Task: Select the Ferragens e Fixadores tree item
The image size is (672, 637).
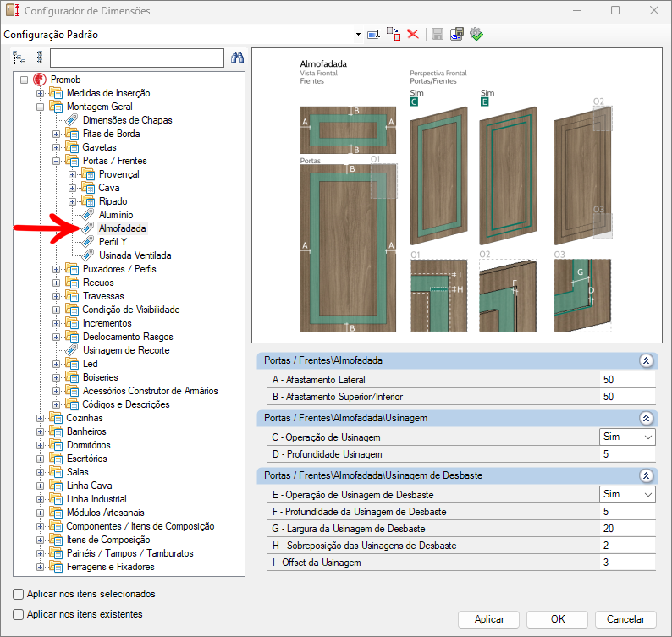Action: [111, 567]
